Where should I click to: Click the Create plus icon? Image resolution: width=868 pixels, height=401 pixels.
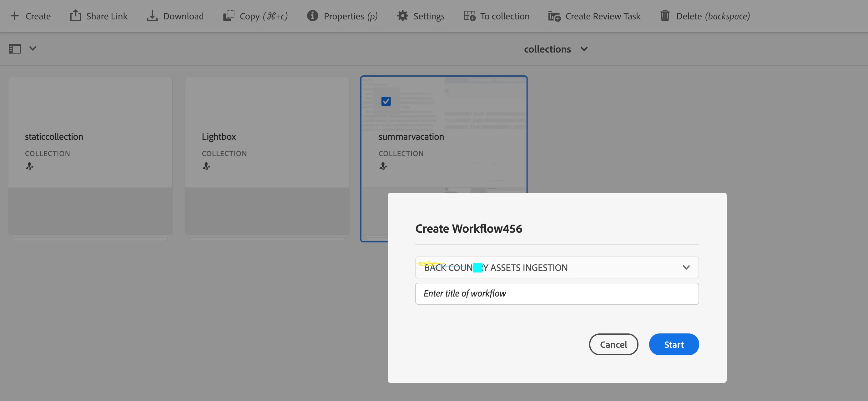(x=14, y=16)
